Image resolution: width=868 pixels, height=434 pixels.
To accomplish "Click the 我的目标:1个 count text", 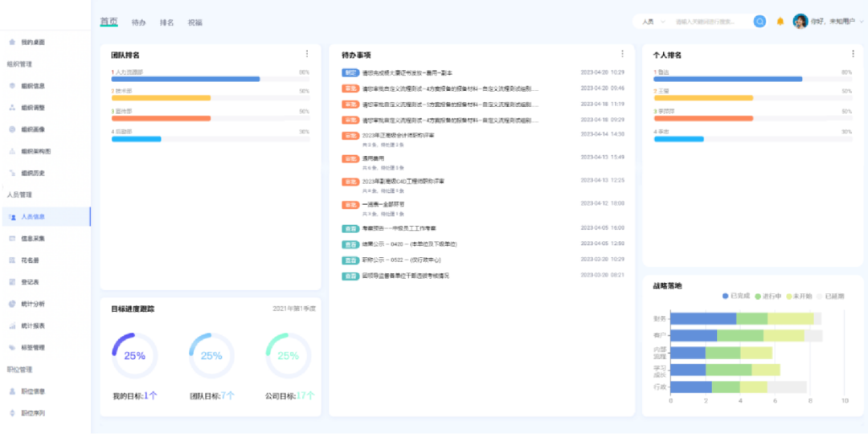I will pos(135,395).
